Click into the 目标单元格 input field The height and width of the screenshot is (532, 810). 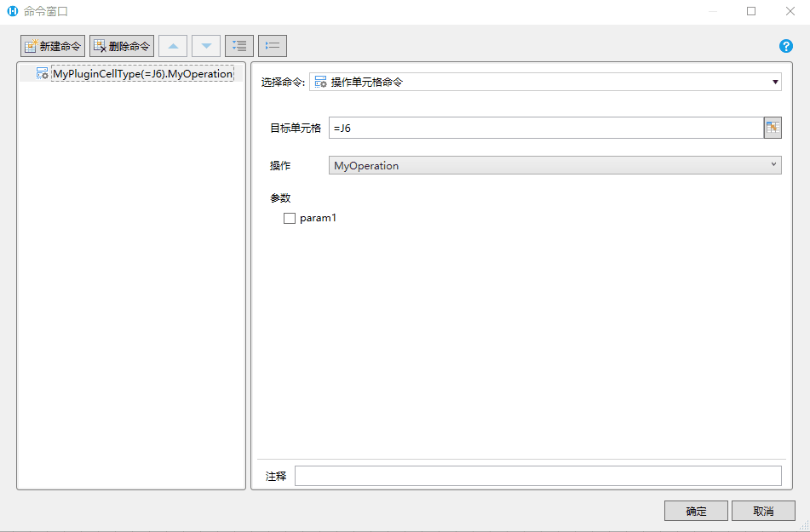tap(546, 128)
